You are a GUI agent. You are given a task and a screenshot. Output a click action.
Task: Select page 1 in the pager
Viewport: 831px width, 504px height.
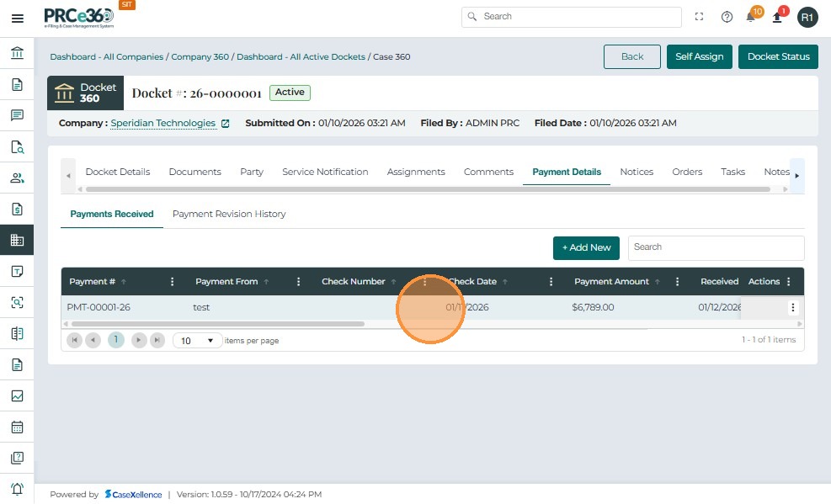pos(115,340)
